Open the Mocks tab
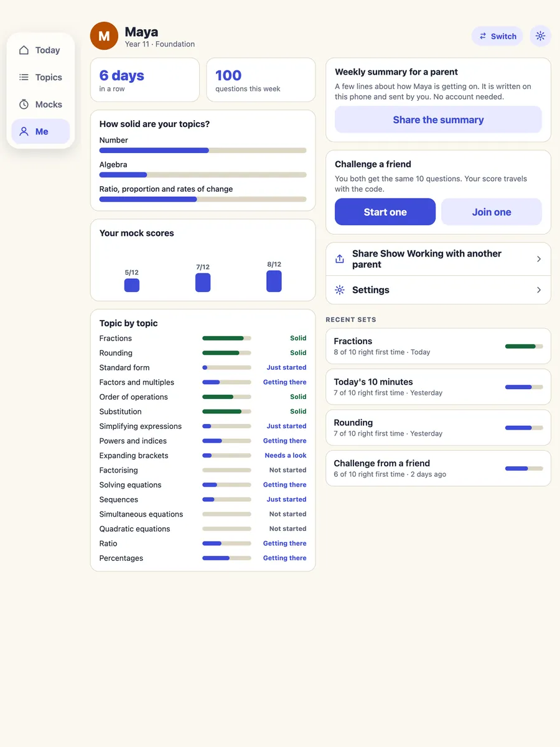 tap(40, 105)
